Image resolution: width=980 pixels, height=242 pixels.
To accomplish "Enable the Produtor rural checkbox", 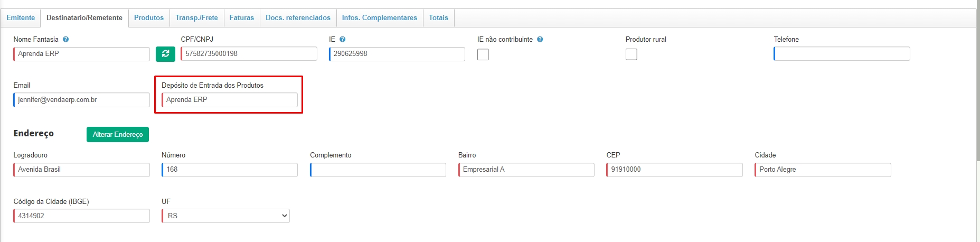I will (x=631, y=54).
